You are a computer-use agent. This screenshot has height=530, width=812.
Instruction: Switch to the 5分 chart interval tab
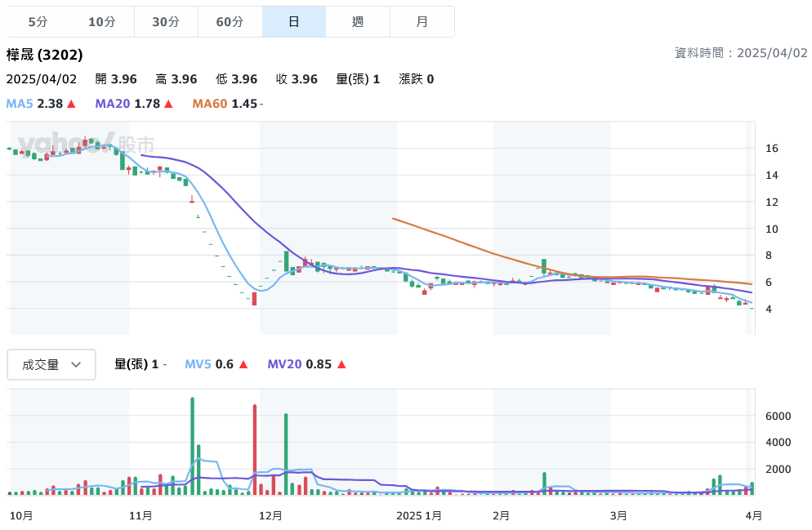click(38, 22)
